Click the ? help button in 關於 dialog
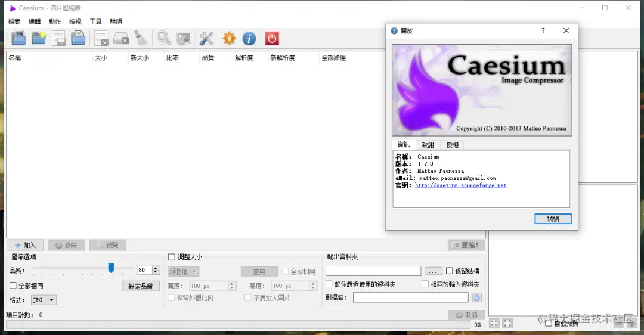 tap(543, 30)
